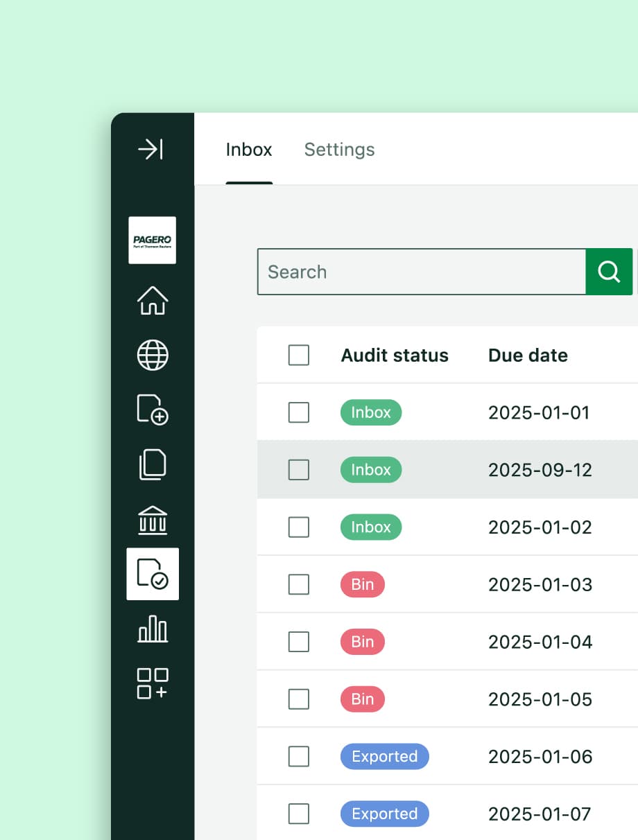Switch to the Inbox tab
The width and height of the screenshot is (638, 840).
point(249,150)
